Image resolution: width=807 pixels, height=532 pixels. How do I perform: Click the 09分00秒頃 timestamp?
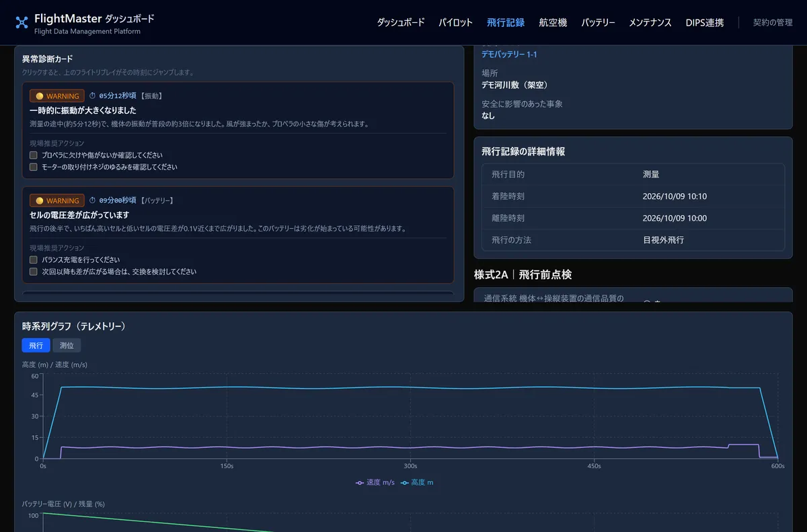[117, 200]
